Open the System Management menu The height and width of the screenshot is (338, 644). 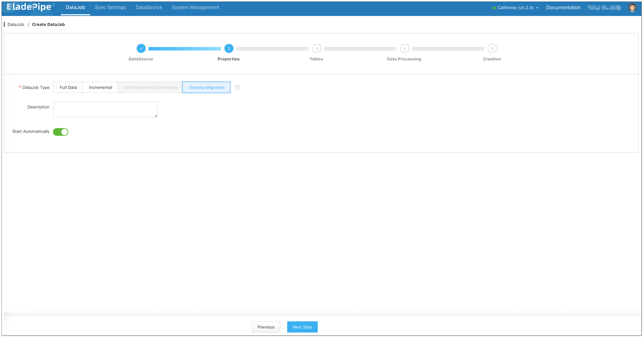(x=195, y=7)
